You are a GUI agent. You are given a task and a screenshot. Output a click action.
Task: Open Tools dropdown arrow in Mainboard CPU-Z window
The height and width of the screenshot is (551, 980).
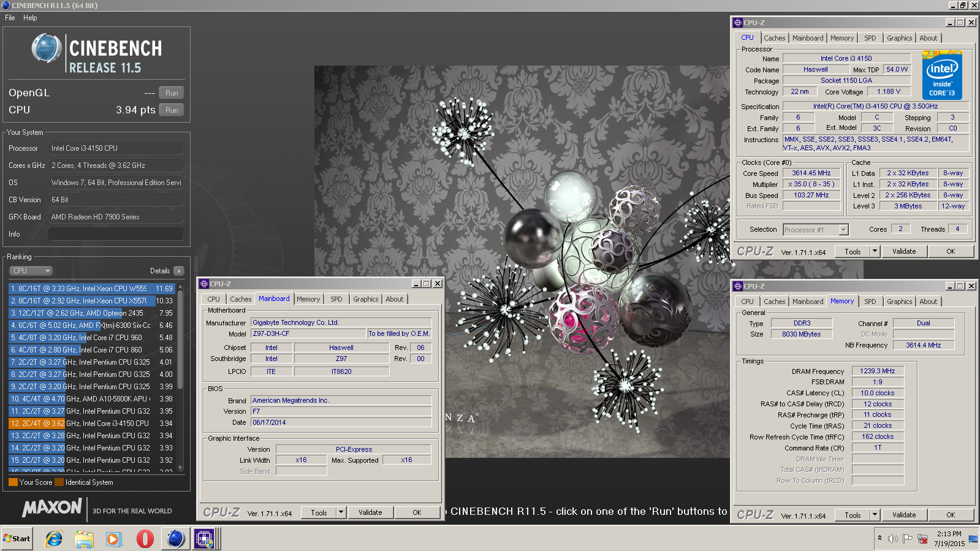341,512
